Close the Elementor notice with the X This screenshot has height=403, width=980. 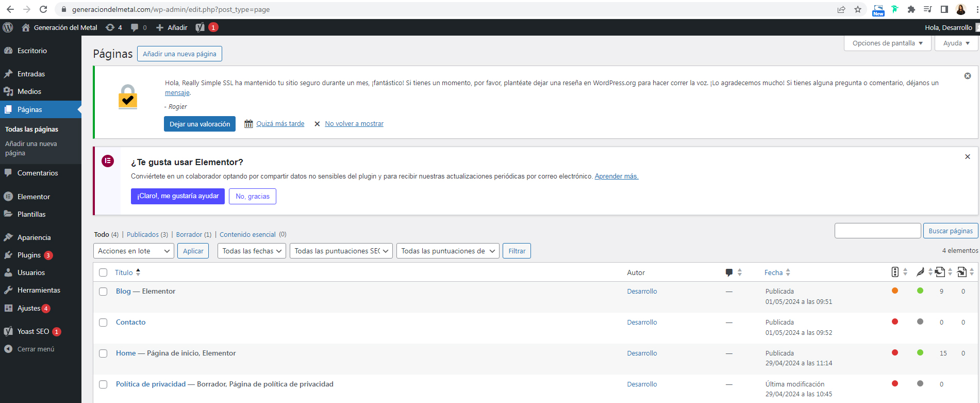(967, 157)
